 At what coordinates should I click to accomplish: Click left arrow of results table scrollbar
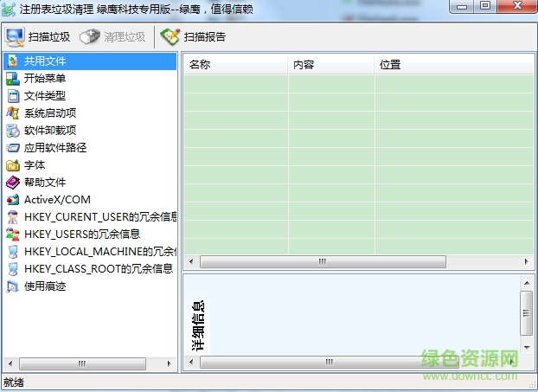click(x=191, y=262)
